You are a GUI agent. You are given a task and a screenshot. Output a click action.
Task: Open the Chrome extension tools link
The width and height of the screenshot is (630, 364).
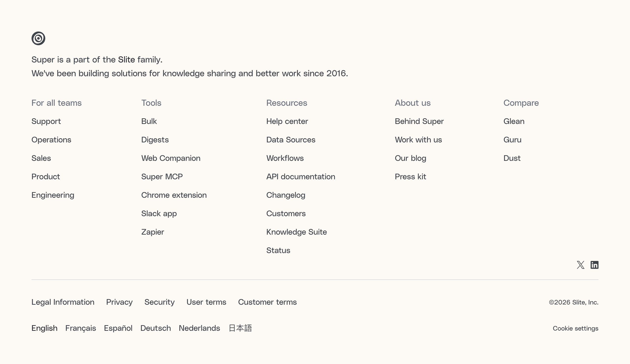point(174,195)
